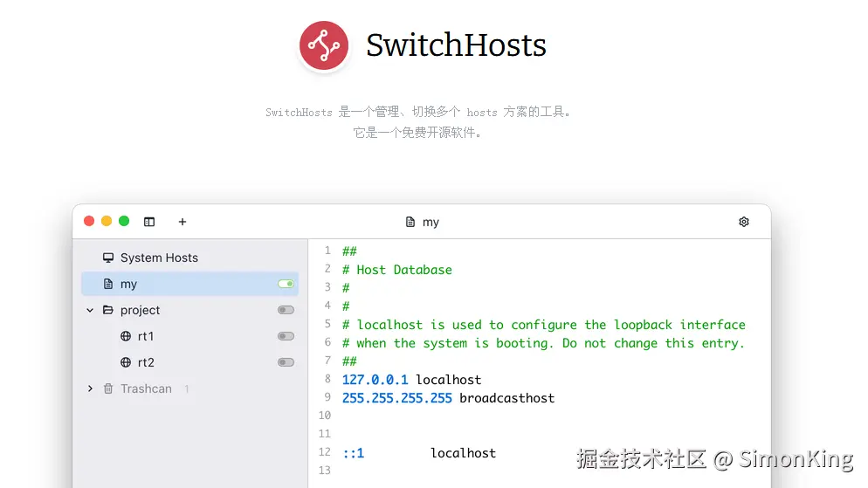Select the rt1 remote hosts label
This screenshot has height=488, width=868.
146,336
